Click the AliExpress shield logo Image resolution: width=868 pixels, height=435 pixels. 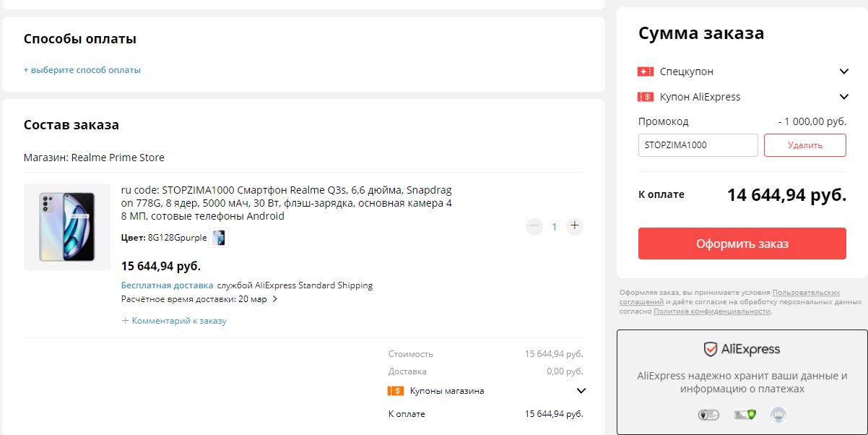pyautogui.click(x=711, y=349)
